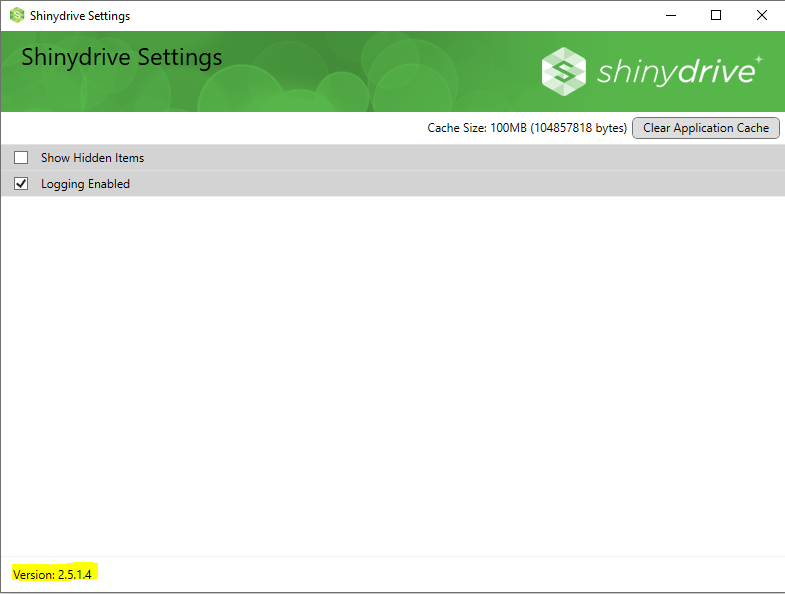Click the "Logging Enabled" label text
This screenshot has width=785, height=594.
85,184
